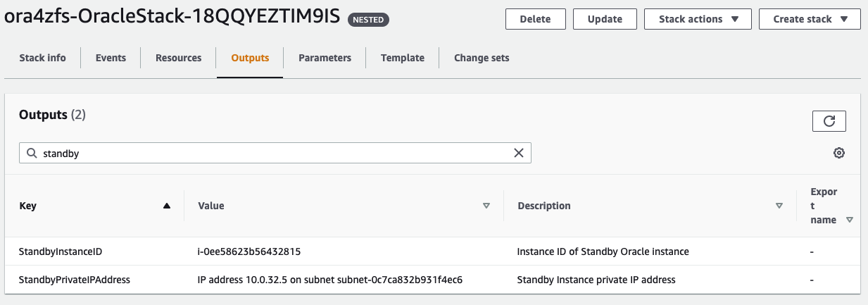This screenshot has width=868, height=305.
Task: Sort by the Value column arrow
Action: pos(486,206)
